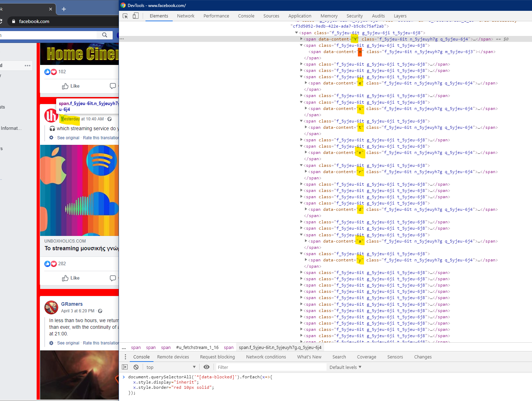
Task: Click the privacy globe icon on GRamers post
Action: 100,311
